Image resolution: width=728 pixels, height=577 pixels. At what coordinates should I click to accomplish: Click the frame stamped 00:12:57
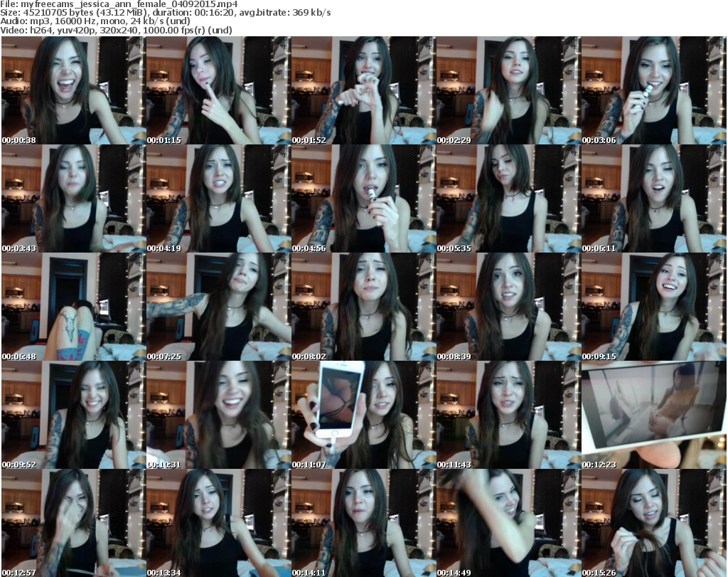(x=73, y=523)
